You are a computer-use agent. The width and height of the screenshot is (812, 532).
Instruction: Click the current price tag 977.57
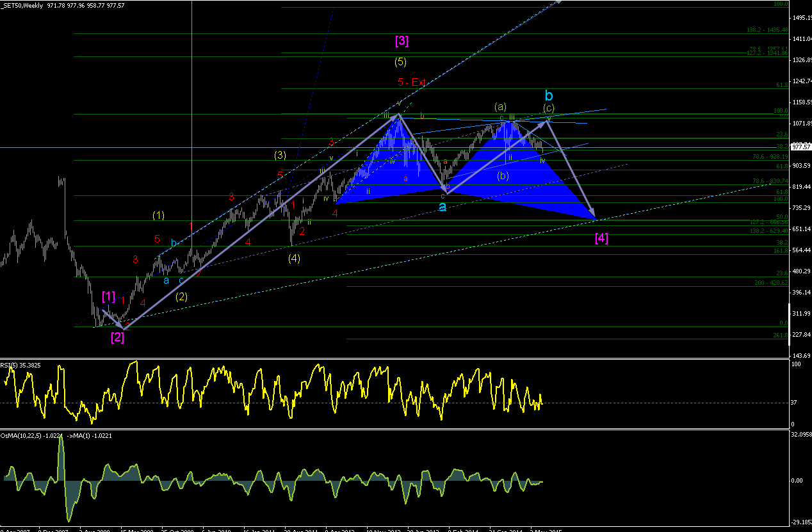click(x=800, y=147)
